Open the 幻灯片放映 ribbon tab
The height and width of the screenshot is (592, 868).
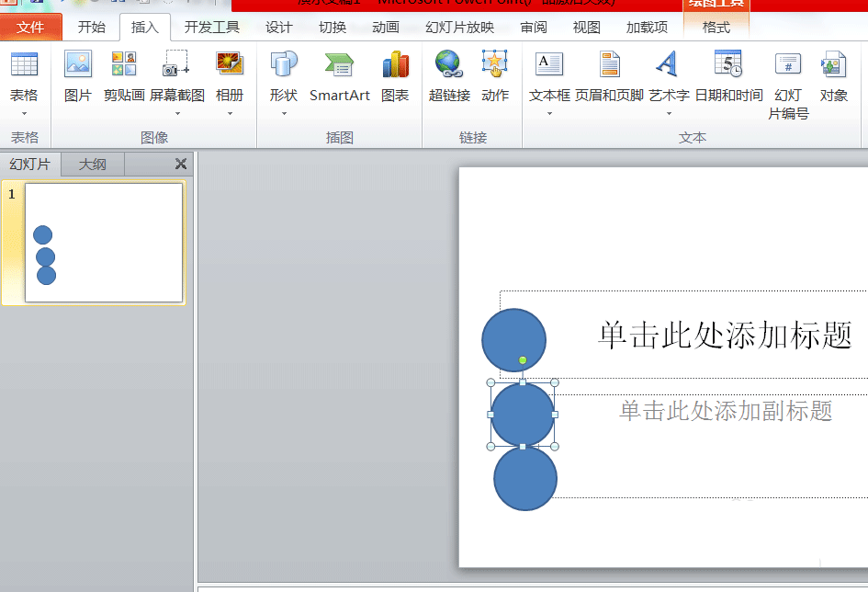[459, 28]
